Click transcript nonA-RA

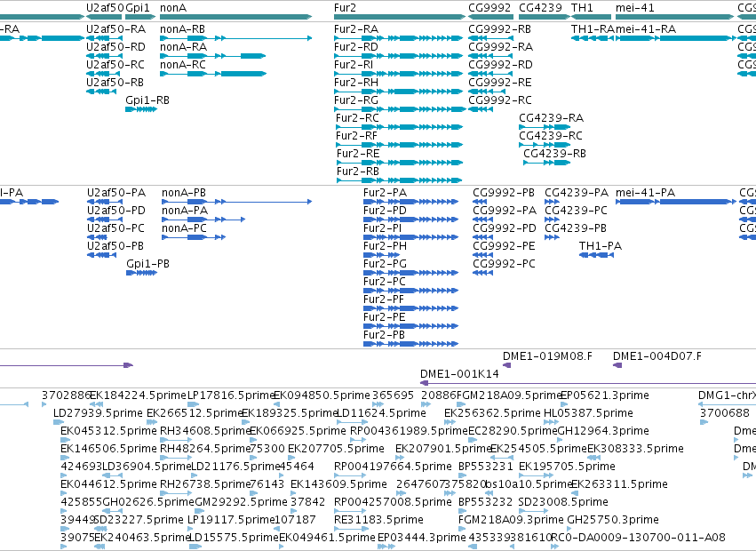tap(213, 56)
